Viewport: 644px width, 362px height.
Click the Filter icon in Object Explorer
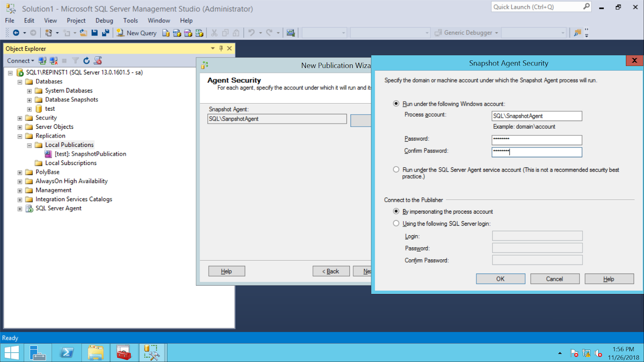coord(75,61)
